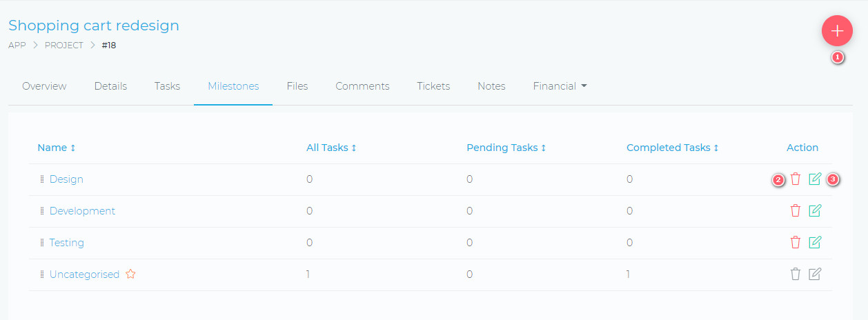Viewport: 868px width, 320px height.
Task: Open the Files tab
Action: coord(297,86)
